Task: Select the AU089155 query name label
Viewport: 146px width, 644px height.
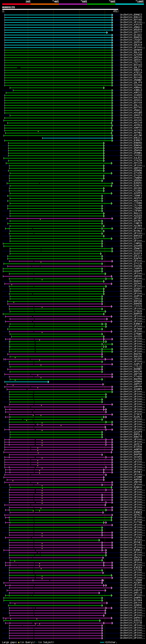Action: [8, 7]
